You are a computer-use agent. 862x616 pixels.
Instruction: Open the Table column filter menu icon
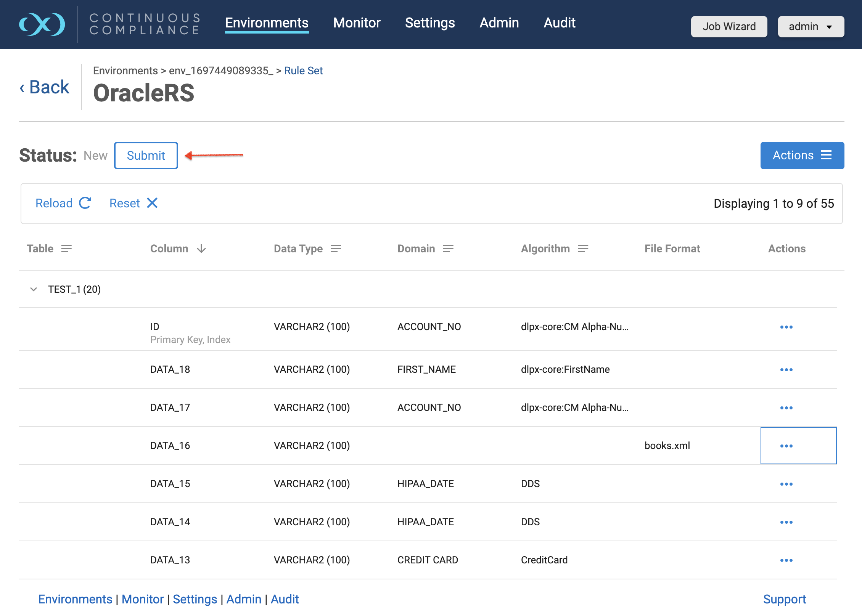(66, 249)
